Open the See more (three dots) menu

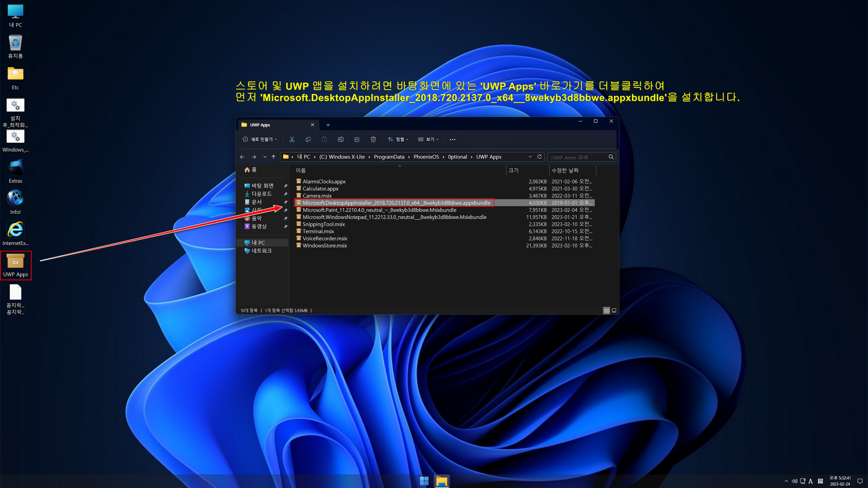(452, 139)
